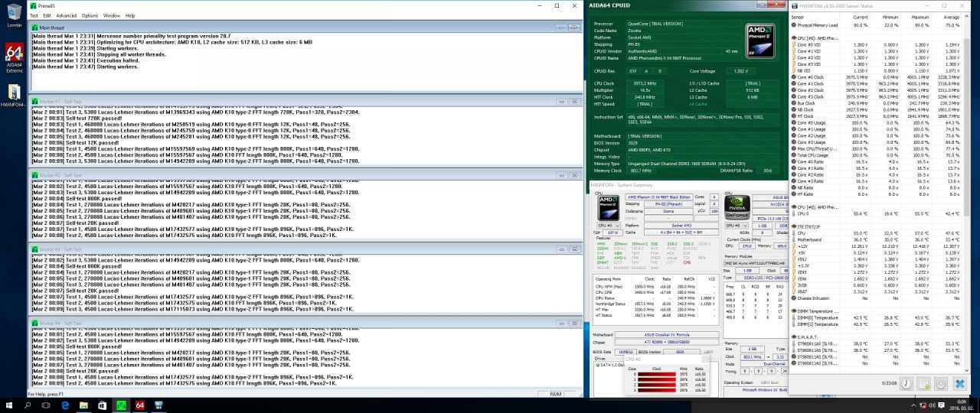The image size is (980, 413).
Task: Click the HWiNFO64 desktop shortcut icon
Action: (x=13, y=95)
